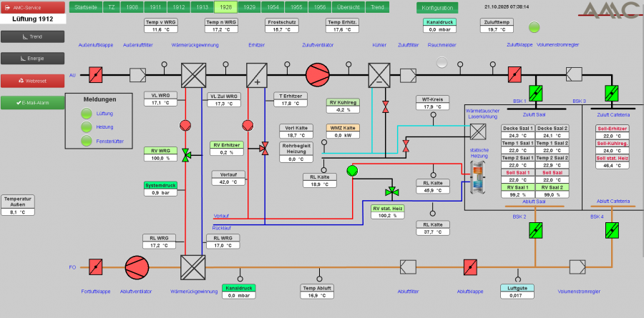Open the Startseite tab
The image size is (644, 318).
[x=85, y=6]
